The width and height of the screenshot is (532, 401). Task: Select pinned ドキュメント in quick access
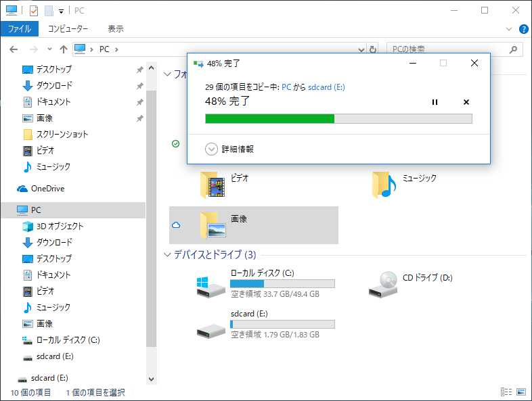(x=53, y=101)
